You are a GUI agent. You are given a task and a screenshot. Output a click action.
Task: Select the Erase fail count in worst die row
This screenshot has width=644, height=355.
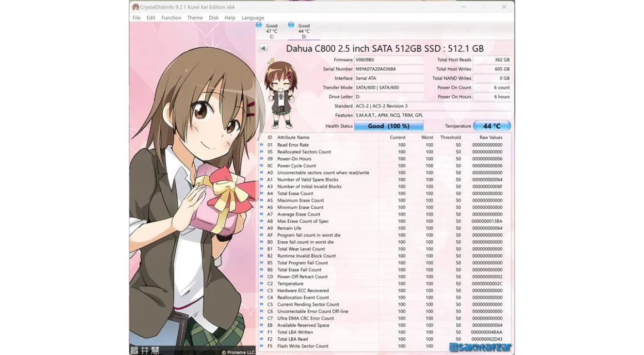385,242
